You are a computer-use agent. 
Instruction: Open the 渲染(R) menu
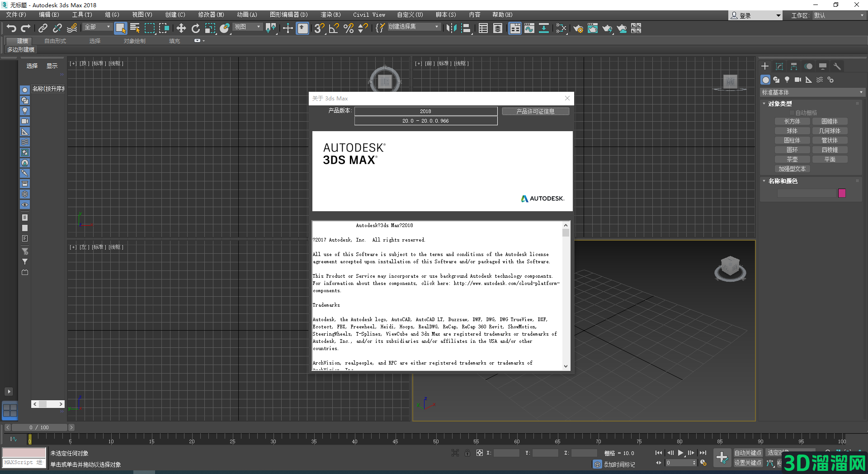[330, 14]
